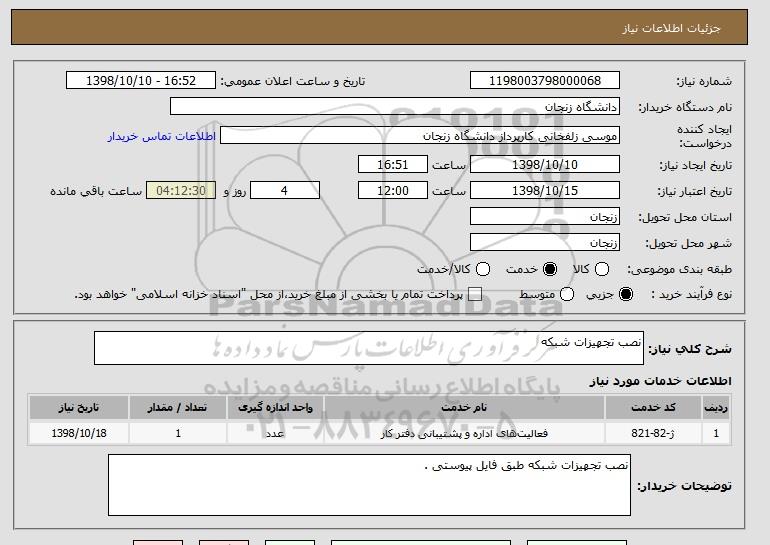Click label ساعت باقی مانده
The height and width of the screenshot is (545, 770).
tap(96, 191)
